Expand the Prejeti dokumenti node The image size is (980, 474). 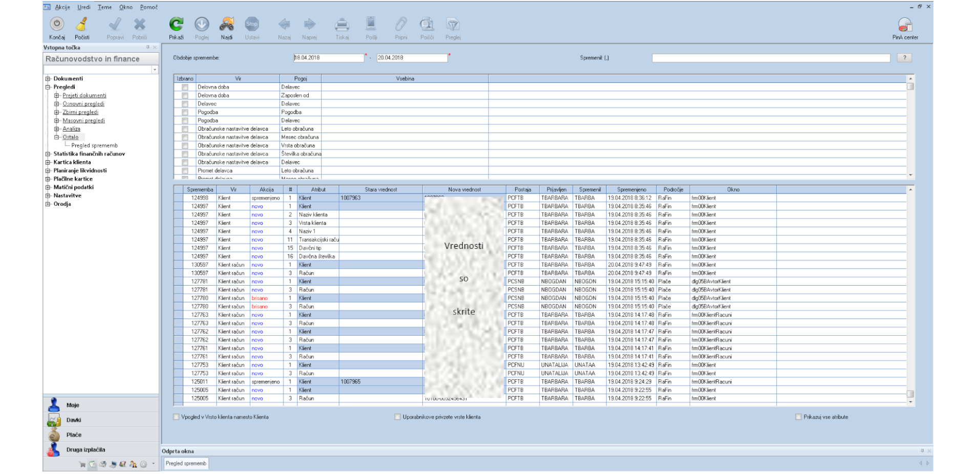click(57, 96)
